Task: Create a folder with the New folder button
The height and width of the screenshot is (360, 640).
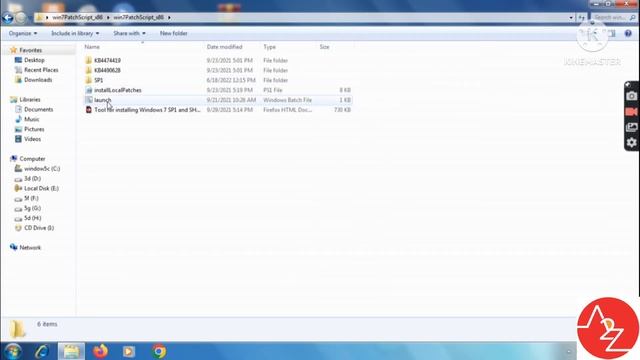Action: coord(173,33)
